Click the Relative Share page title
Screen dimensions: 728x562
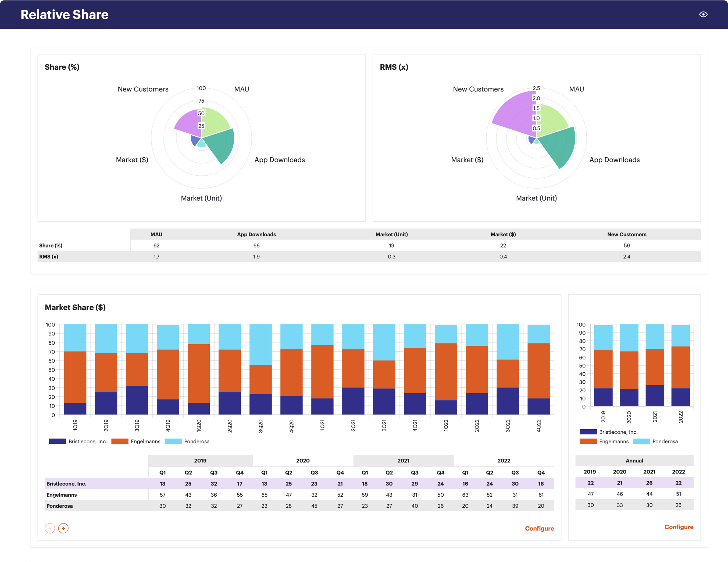click(x=65, y=15)
